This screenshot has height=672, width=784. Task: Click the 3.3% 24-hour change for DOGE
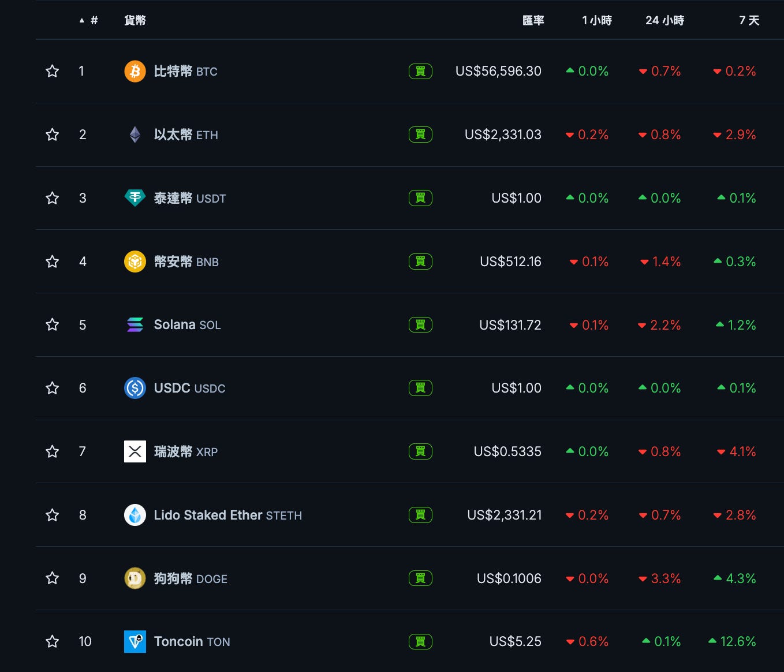660,578
